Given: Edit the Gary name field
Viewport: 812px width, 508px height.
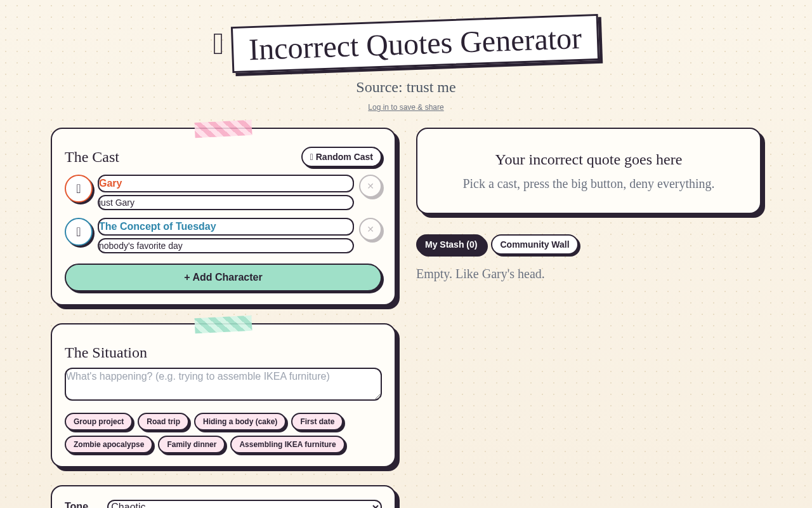Looking at the screenshot, I should pos(226,184).
